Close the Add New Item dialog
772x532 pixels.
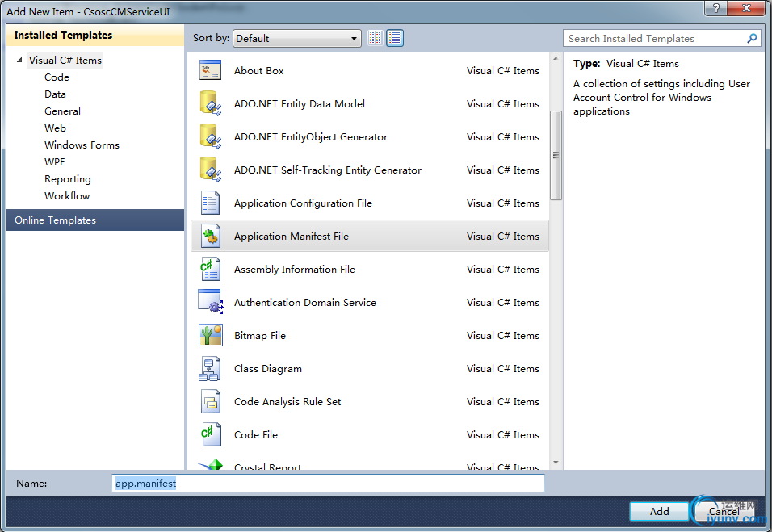(x=746, y=8)
